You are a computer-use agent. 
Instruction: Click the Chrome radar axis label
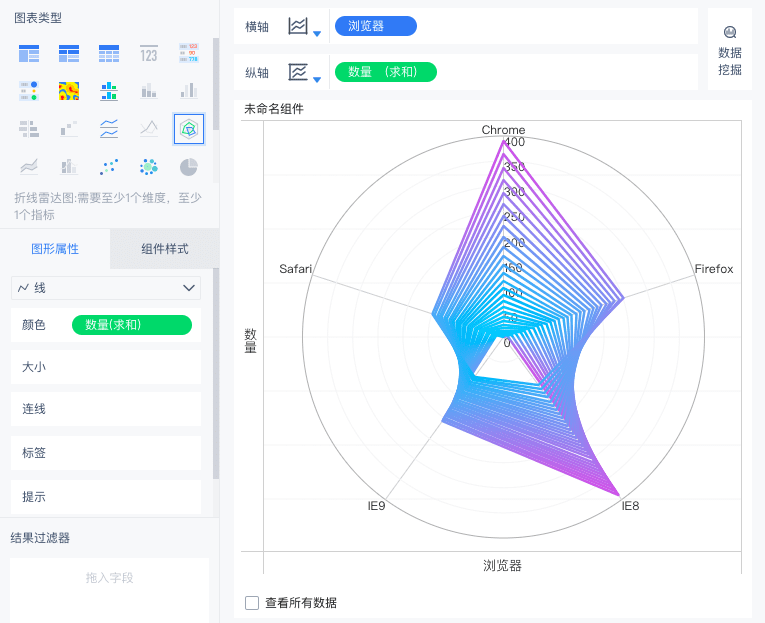503,130
